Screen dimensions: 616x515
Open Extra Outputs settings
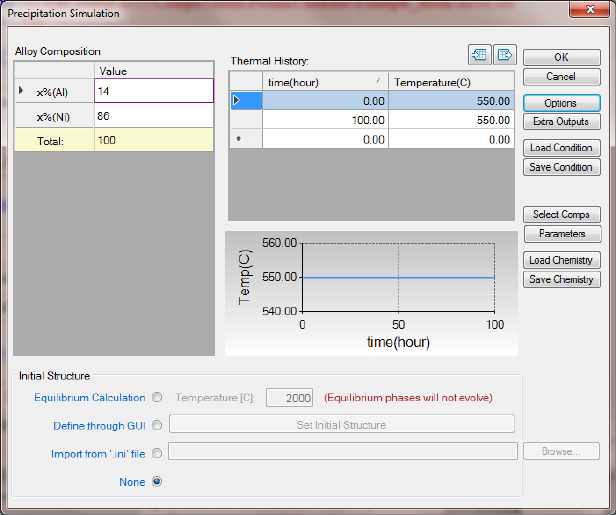[562, 122]
